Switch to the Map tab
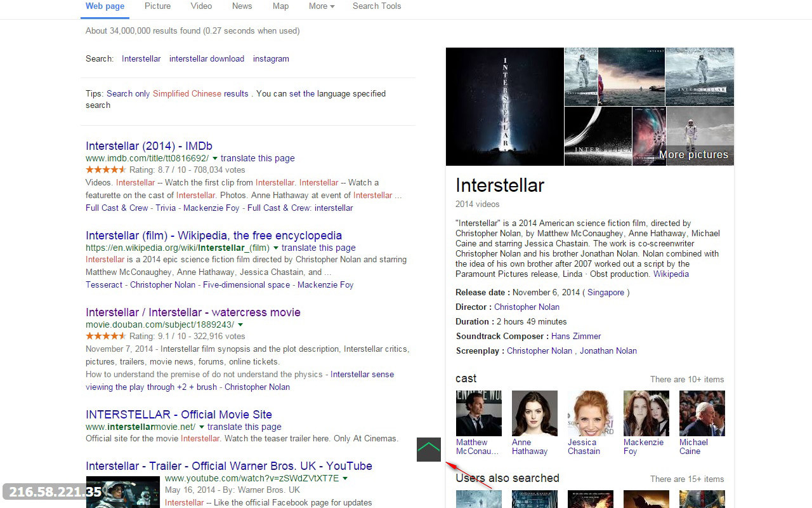The image size is (812, 508). tap(280, 6)
